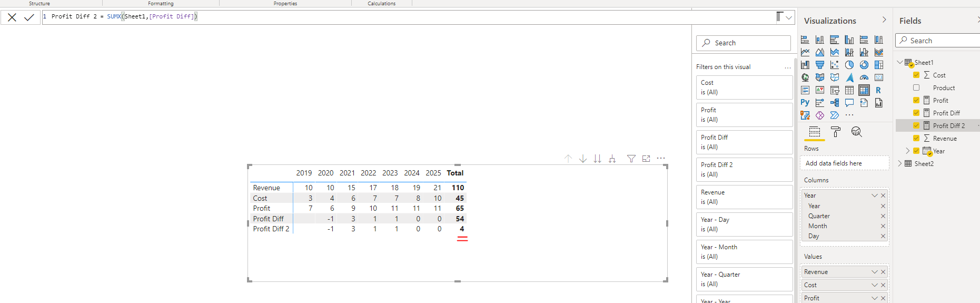This screenshot has height=303, width=980.
Task: Select the table visual
Action: [849, 90]
